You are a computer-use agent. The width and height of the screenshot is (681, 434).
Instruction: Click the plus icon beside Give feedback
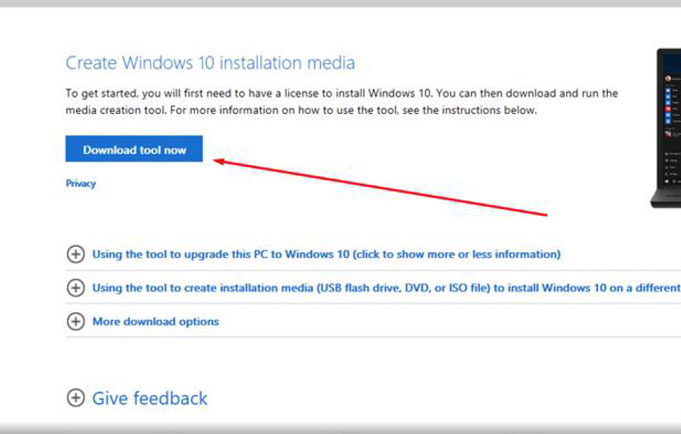[x=75, y=398]
